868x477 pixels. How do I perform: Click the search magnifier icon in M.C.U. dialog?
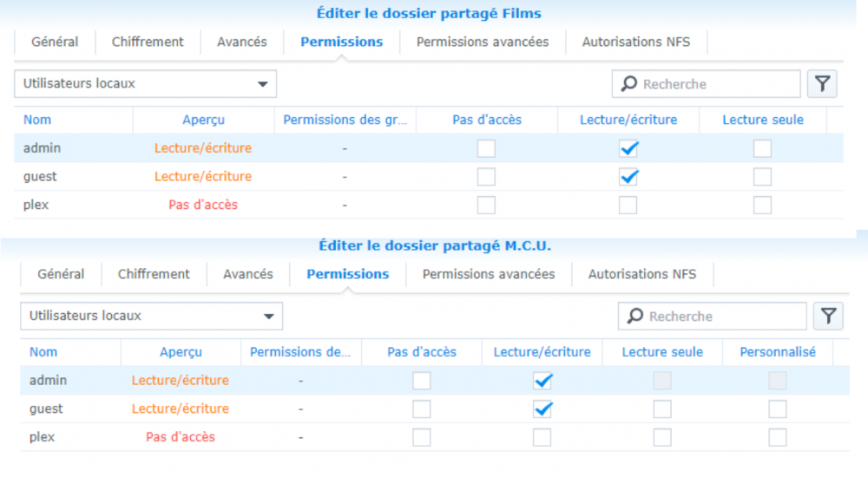[x=635, y=317]
